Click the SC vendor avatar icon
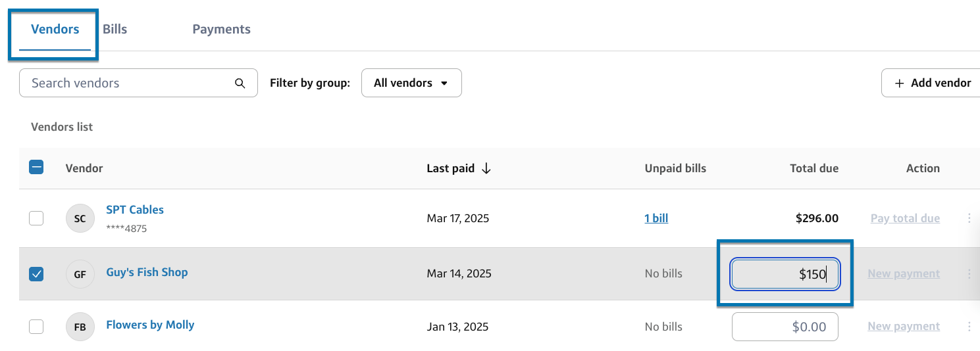 80,219
